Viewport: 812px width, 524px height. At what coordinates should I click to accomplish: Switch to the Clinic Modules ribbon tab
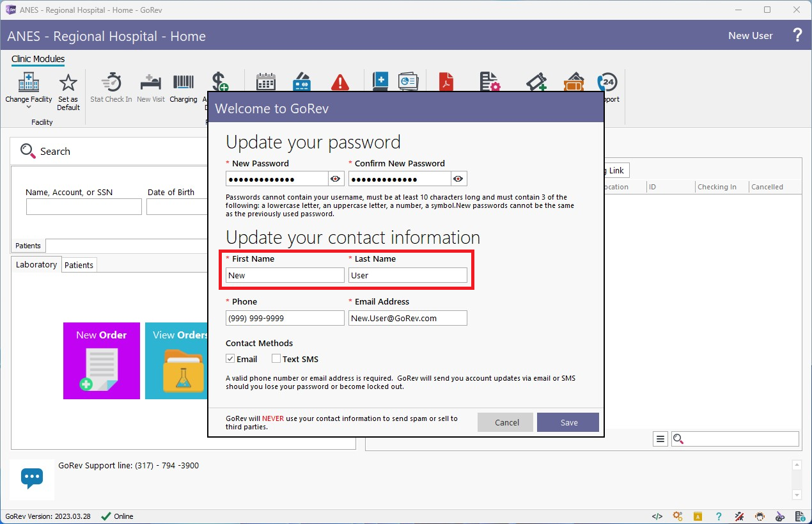pos(38,59)
